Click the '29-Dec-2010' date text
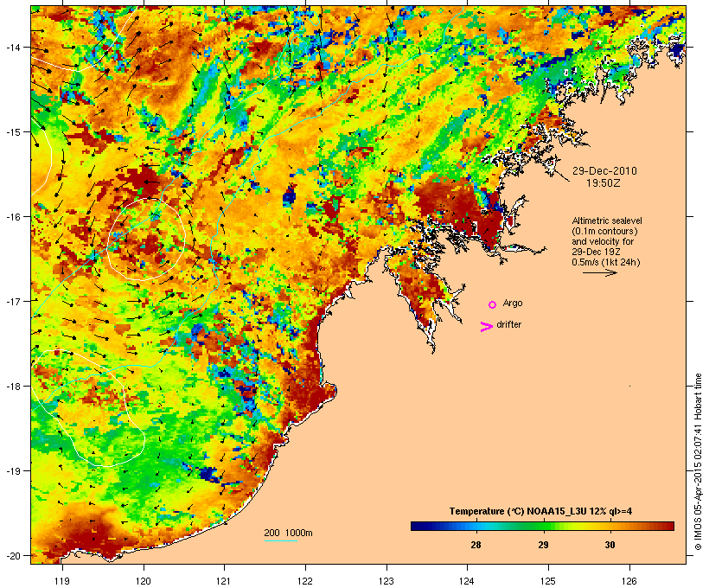This screenshot has width=709, height=588. click(604, 171)
